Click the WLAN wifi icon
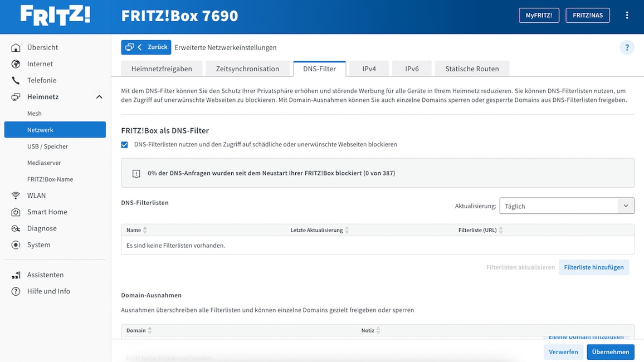The height and width of the screenshot is (362, 644). click(x=16, y=195)
